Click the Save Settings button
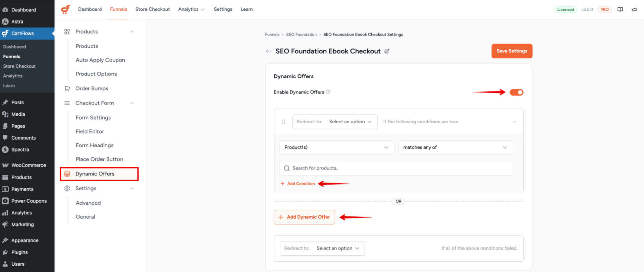The width and height of the screenshot is (644, 272). (x=512, y=51)
